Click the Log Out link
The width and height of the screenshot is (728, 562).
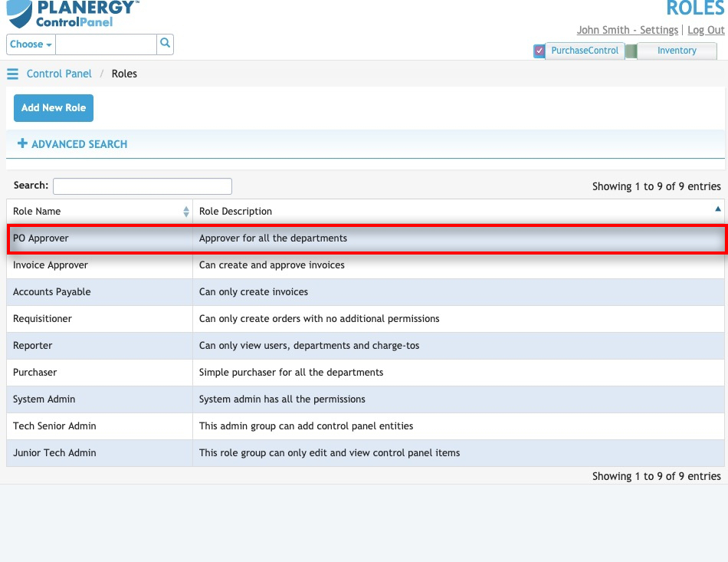pyautogui.click(x=706, y=30)
